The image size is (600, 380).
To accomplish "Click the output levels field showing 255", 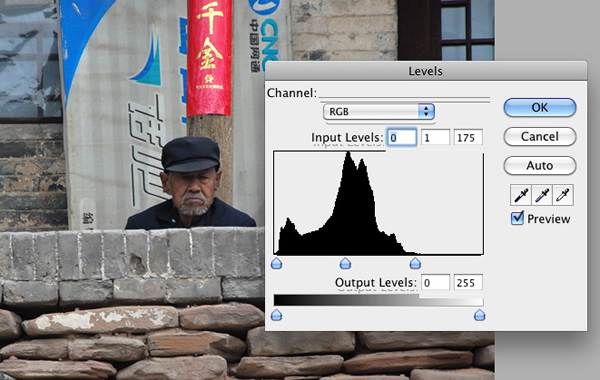I will pos(468,283).
